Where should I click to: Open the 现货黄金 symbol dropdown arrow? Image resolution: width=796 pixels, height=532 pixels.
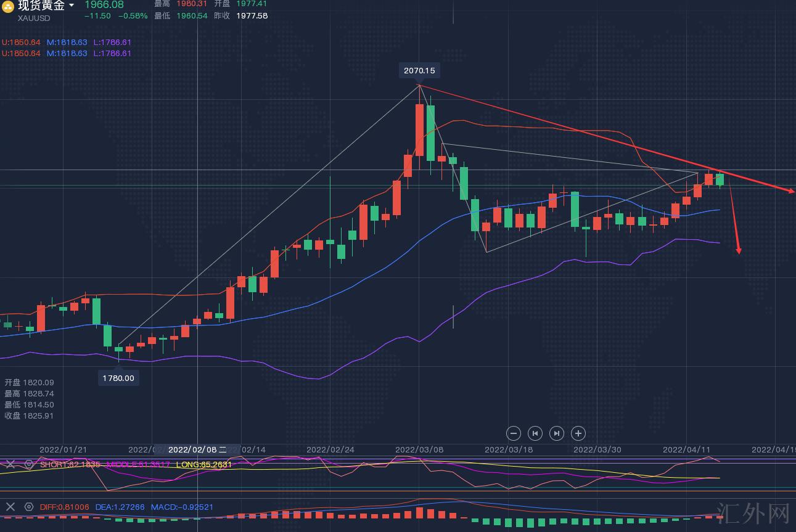(x=72, y=6)
